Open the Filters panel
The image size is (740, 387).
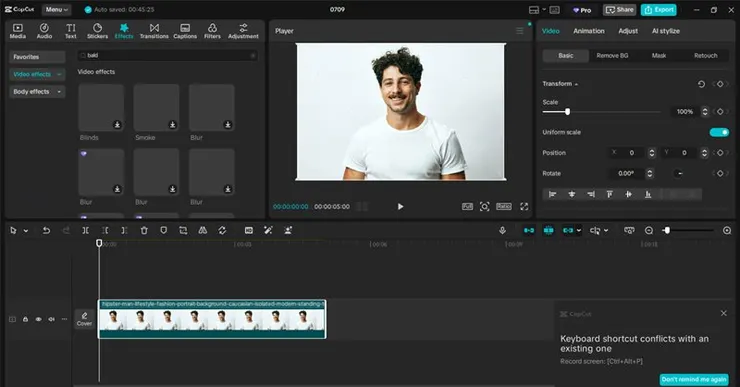click(212, 31)
